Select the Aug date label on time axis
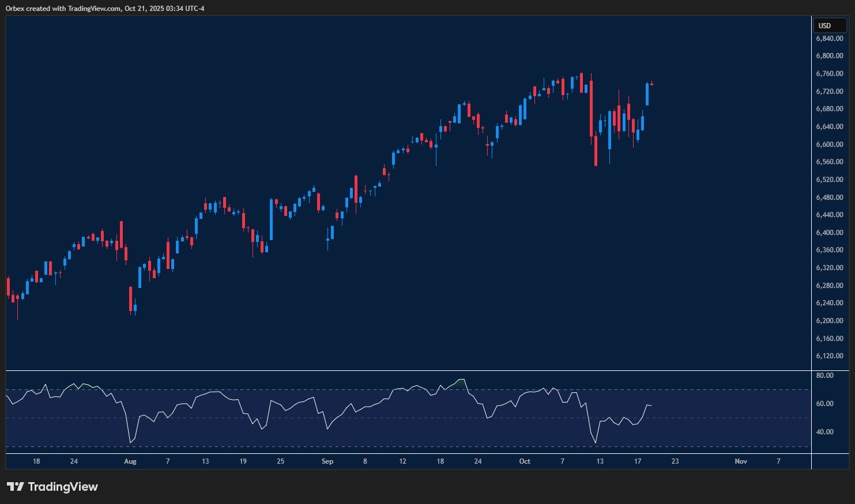The image size is (855, 504). [x=130, y=461]
